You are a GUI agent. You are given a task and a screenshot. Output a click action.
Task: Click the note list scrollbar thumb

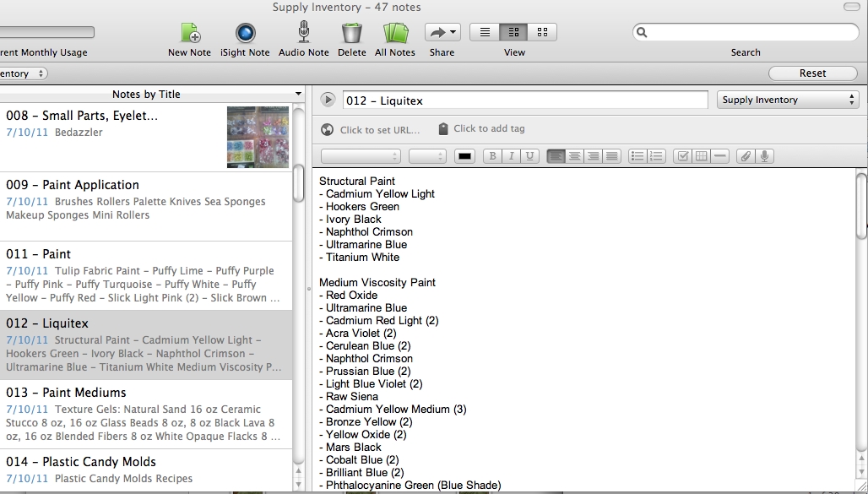coord(298,184)
